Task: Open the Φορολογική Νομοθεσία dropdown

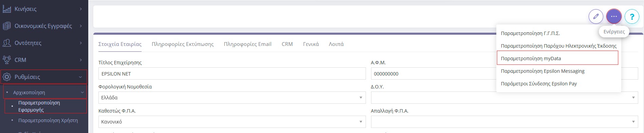Action: pos(232,98)
